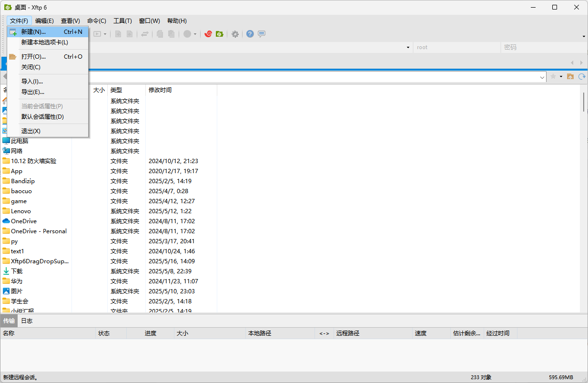Click the grayed round record icon
The height and width of the screenshot is (383, 588).
point(187,34)
